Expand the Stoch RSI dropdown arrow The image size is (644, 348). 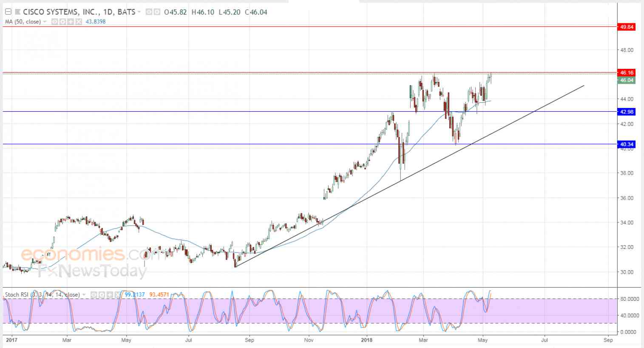click(x=85, y=294)
